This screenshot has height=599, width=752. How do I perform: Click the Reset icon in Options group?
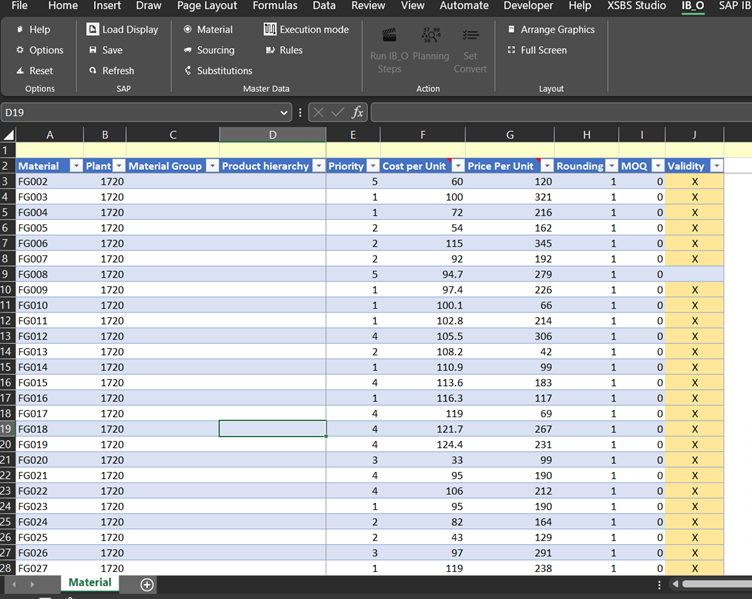(x=20, y=70)
